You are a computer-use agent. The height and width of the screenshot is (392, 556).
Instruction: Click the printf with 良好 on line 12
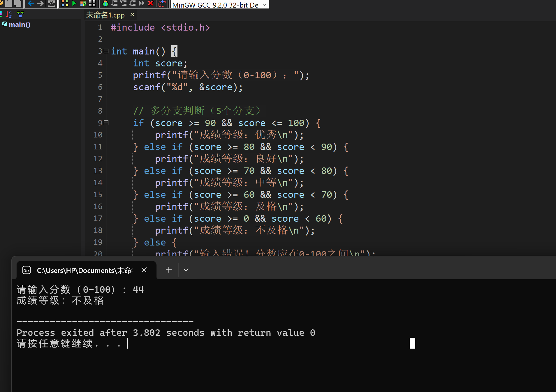click(229, 159)
